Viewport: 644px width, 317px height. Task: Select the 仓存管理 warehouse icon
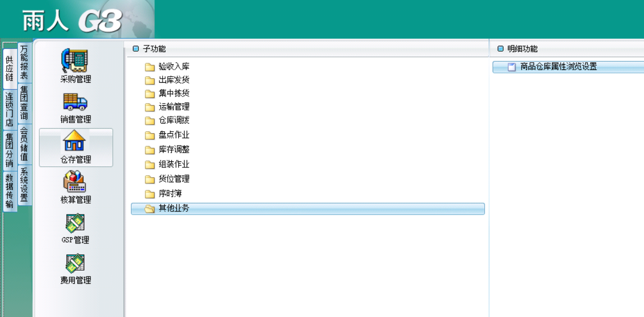tap(76, 141)
